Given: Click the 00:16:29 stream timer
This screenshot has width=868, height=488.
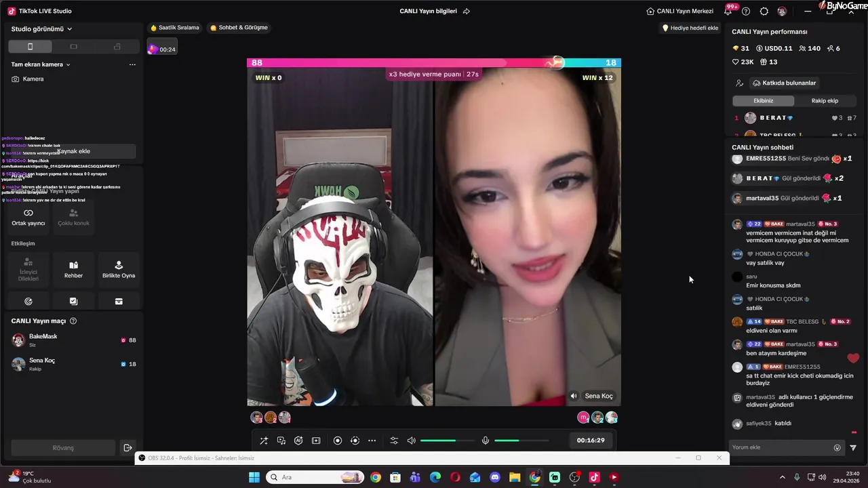Looking at the screenshot, I should click(x=591, y=441).
